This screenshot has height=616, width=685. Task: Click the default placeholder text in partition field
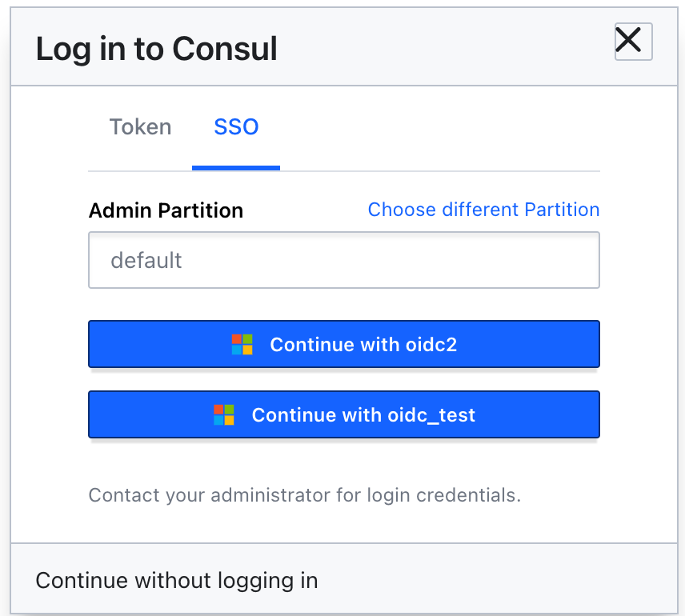[146, 260]
